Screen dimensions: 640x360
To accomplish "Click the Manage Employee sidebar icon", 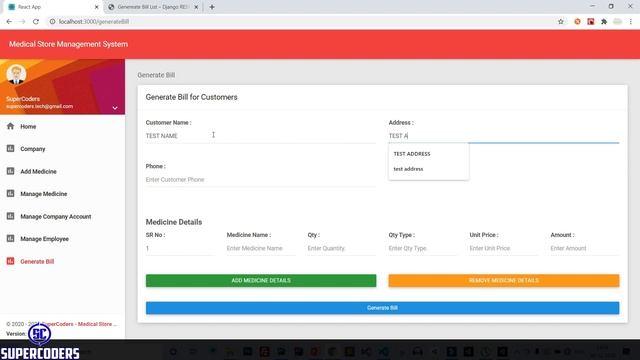I will coord(11,238).
